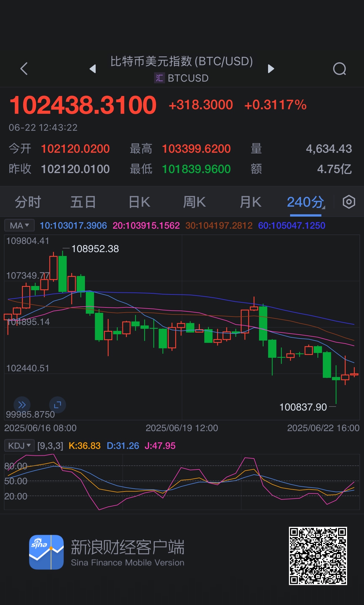The image size is (364, 605).
Task: Tap the K:36.83 readout
Action: (85, 446)
